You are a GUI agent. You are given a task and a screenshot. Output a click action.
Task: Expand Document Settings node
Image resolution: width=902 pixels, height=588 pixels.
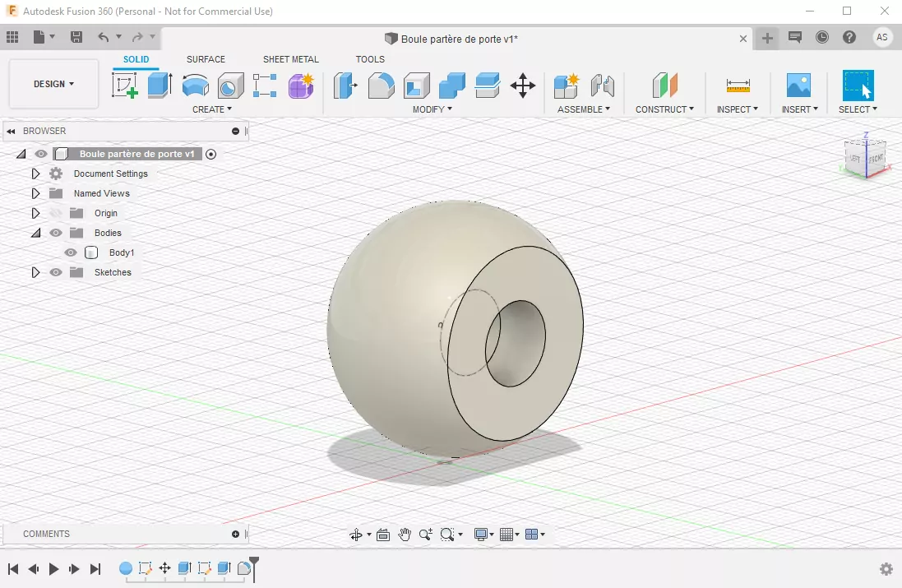35,174
